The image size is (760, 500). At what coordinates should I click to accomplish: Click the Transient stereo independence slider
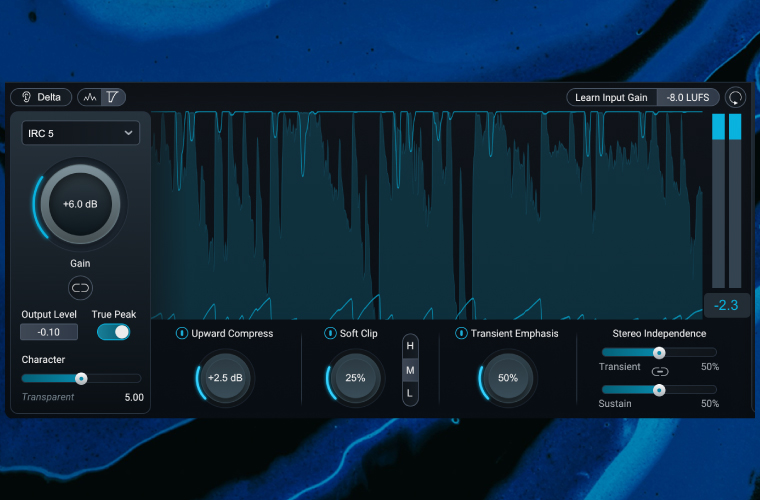658,352
